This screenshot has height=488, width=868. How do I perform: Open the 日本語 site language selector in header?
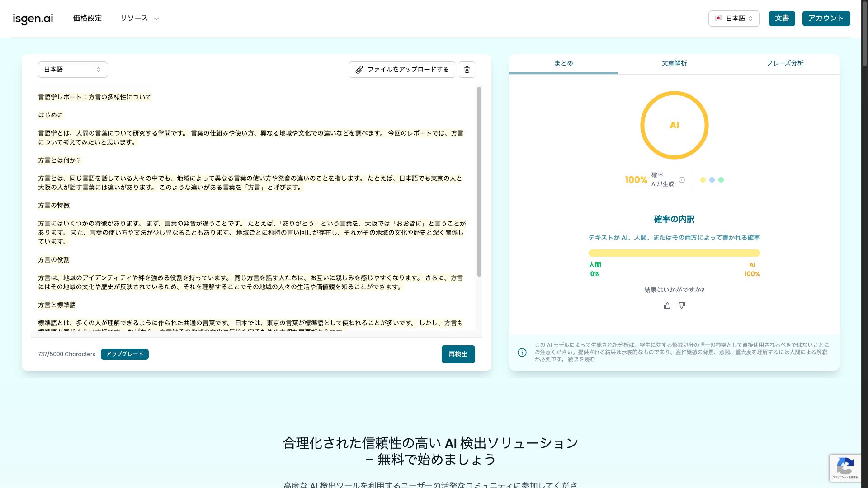click(734, 19)
